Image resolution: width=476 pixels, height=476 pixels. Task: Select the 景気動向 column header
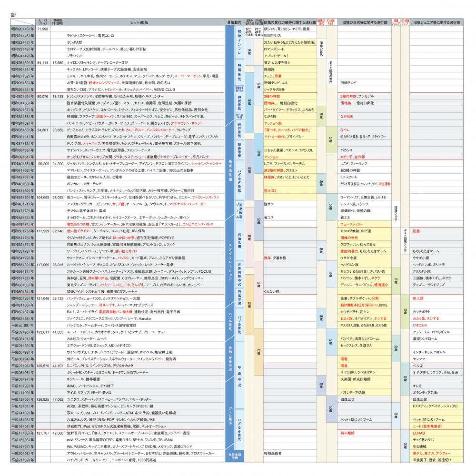[233, 22]
